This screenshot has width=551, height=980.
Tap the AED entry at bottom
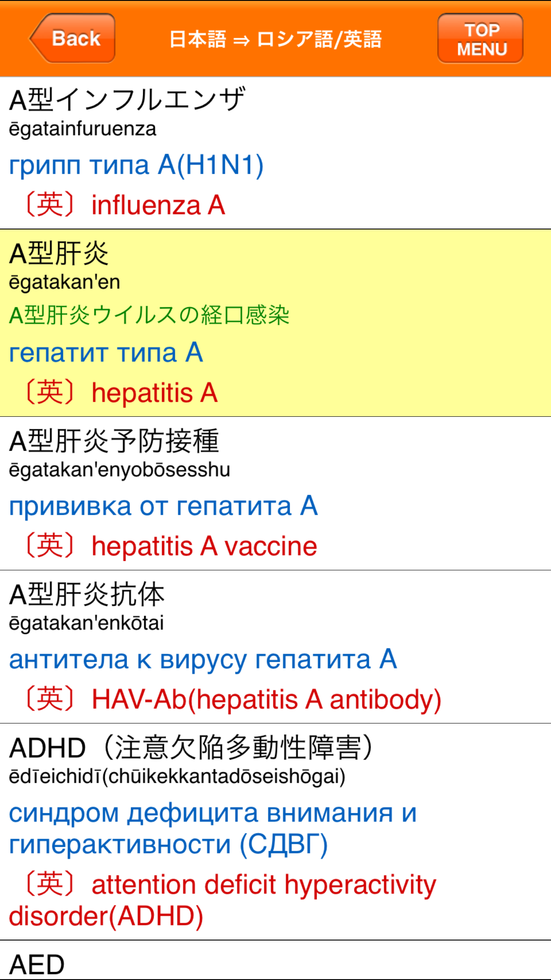tap(38, 963)
